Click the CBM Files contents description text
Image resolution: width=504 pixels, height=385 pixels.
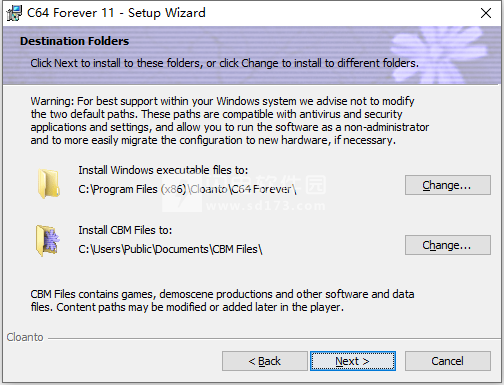[222, 301]
